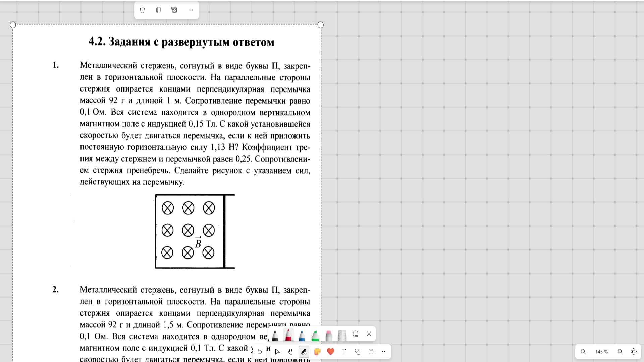Open the reactions heart tool
This screenshot has height=362, width=644.
coord(331,352)
